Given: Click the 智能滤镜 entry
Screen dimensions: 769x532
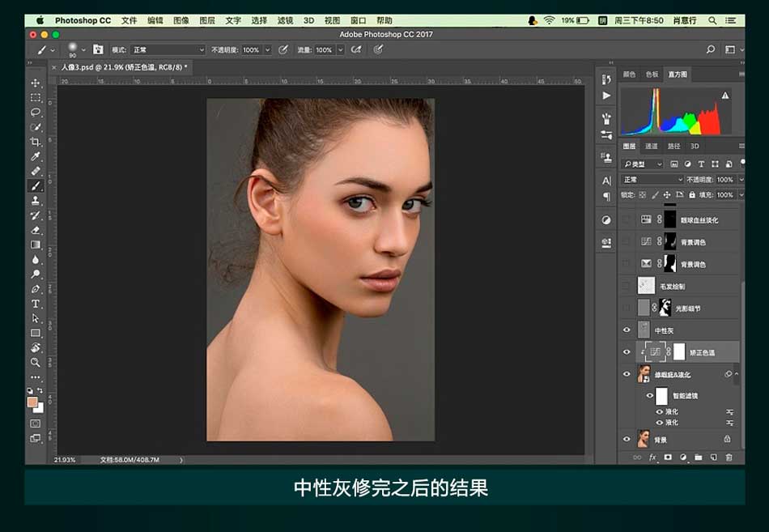Looking at the screenshot, I should (x=685, y=396).
